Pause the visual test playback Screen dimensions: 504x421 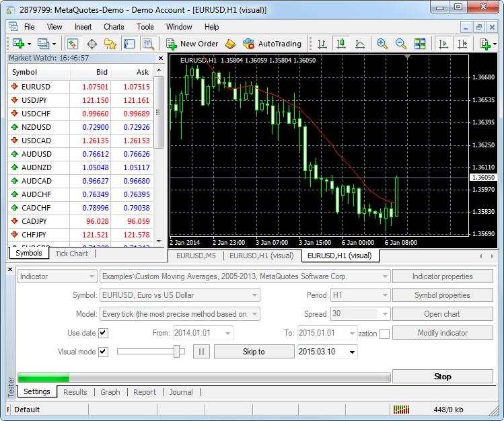(x=201, y=352)
